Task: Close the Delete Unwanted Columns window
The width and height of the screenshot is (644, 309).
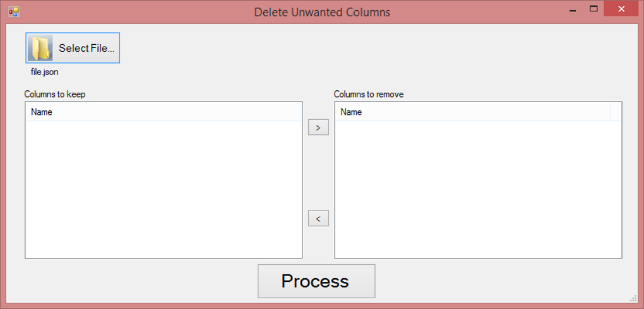Action: pos(621,9)
